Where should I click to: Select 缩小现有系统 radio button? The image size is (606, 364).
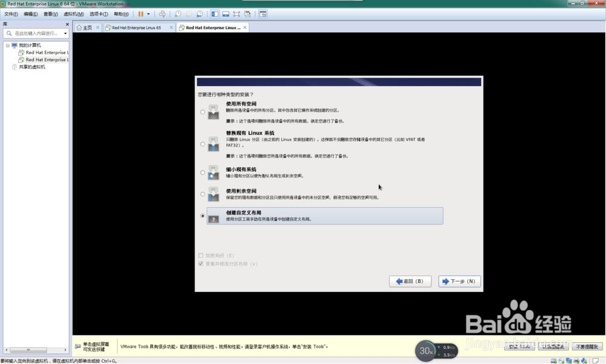[202, 173]
